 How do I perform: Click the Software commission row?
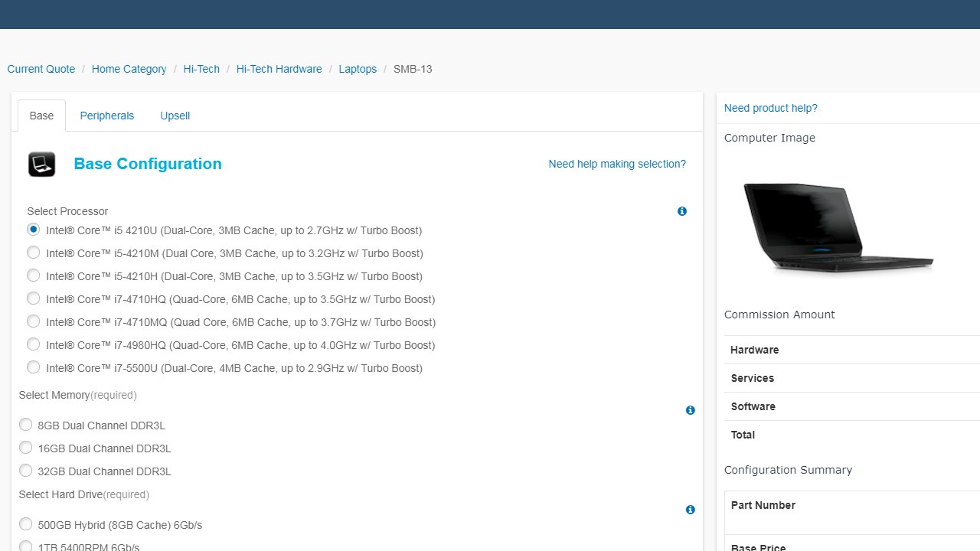tap(852, 406)
